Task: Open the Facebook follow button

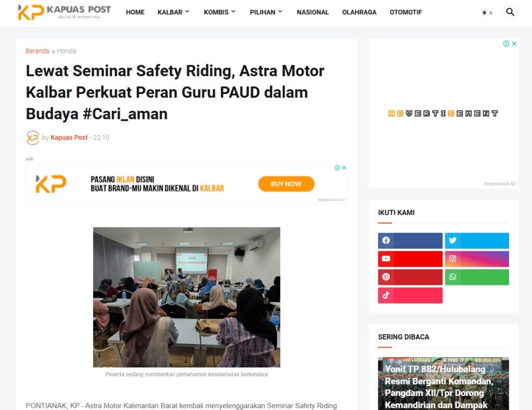Action: pyautogui.click(x=410, y=241)
